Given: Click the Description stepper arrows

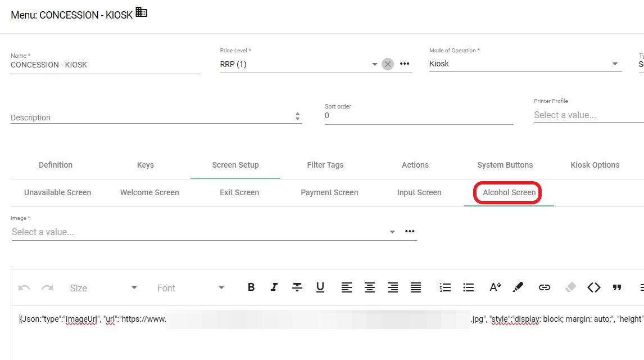Looking at the screenshot, I should [297, 117].
